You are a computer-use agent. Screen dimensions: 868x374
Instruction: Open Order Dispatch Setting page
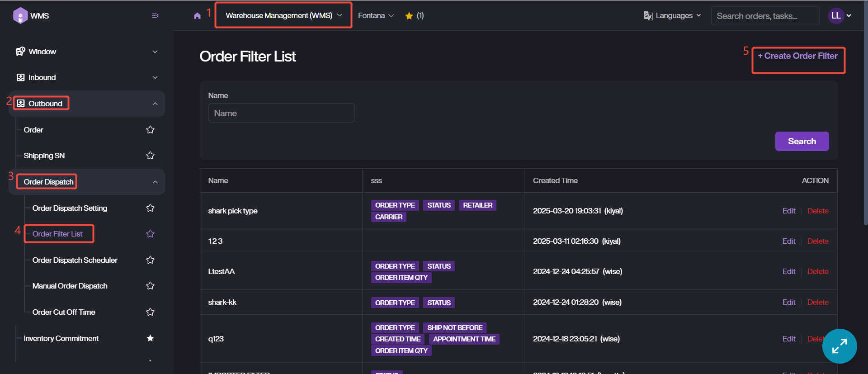click(70, 208)
